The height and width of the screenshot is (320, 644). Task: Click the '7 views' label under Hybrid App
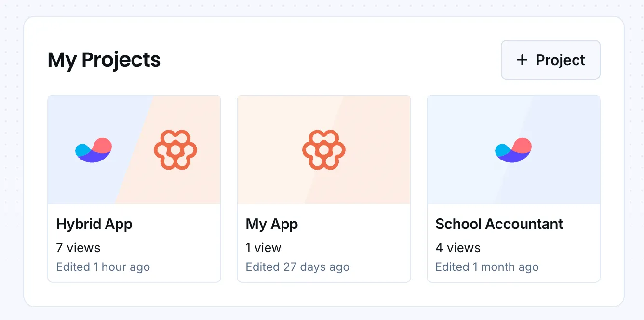point(78,248)
